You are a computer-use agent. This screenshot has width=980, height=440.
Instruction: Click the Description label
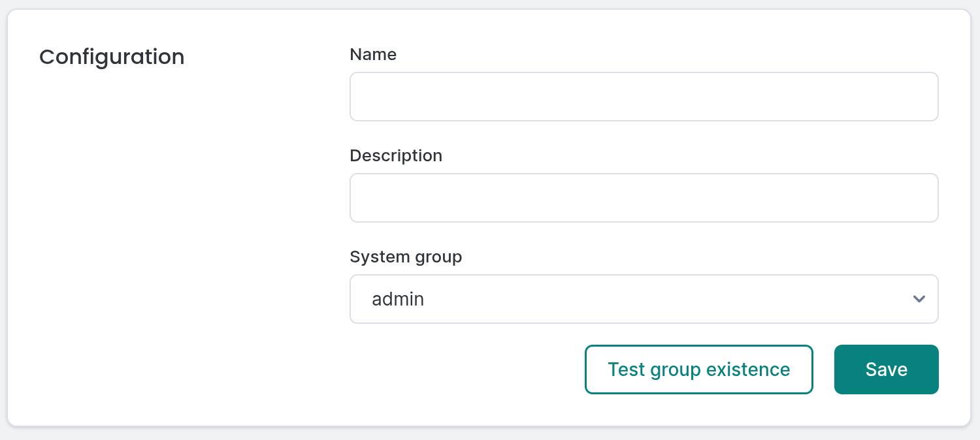pyautogui.click(x=396, y=155)
